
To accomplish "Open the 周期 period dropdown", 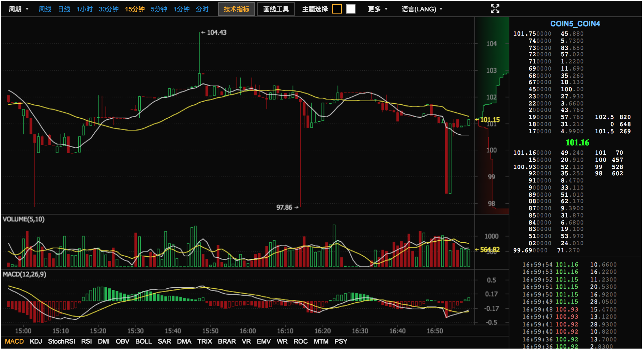I will point(18,9).
